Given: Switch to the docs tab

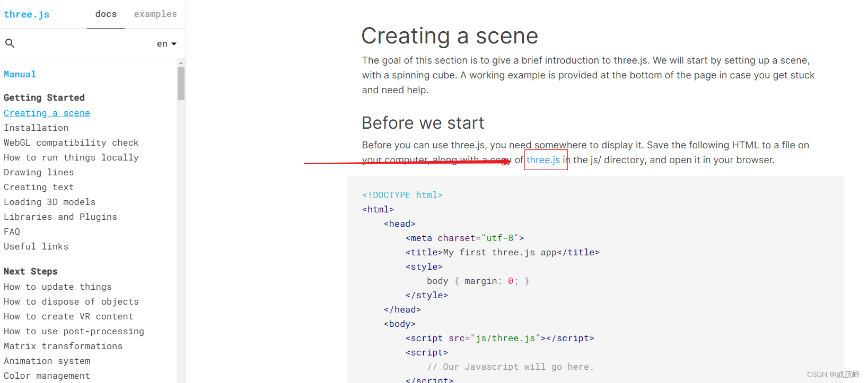Looking at the screenshot, I should [x=106, y=14].
